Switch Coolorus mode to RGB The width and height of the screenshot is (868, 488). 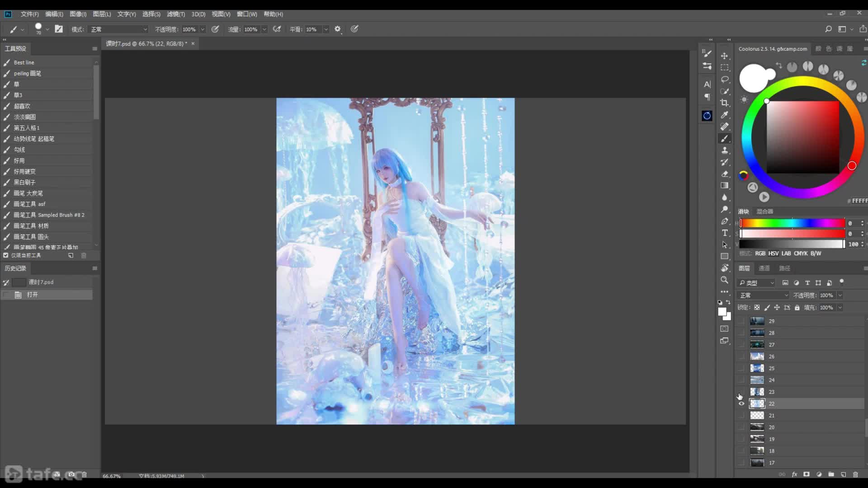760,253
